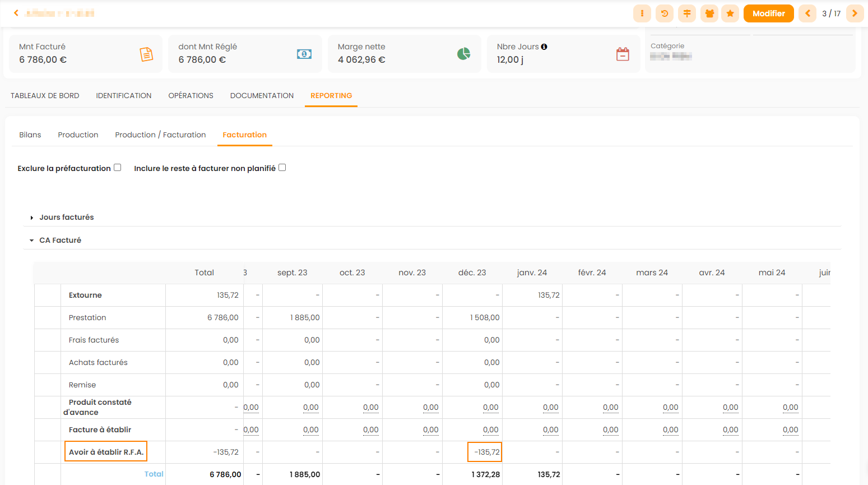The width and height of the screenshot is (868, 485).
Task: Open the Bilans sub-tab
Action: (x=30, y=135)
